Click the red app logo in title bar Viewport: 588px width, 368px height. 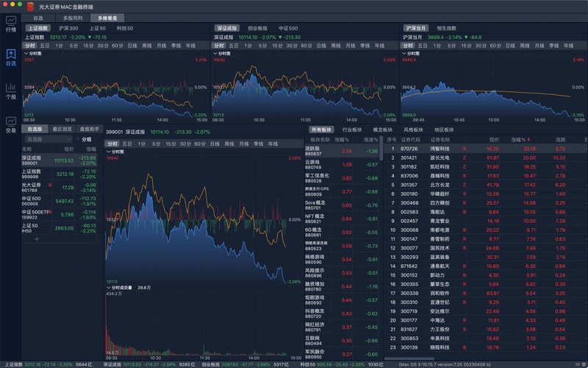click(x=30, y=6)
